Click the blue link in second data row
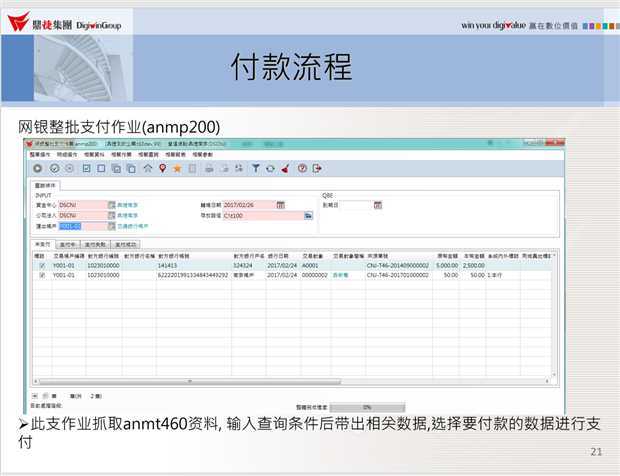The width and height of the screenshot is (620, 476). pyautogui.click(x=340, y=274)
